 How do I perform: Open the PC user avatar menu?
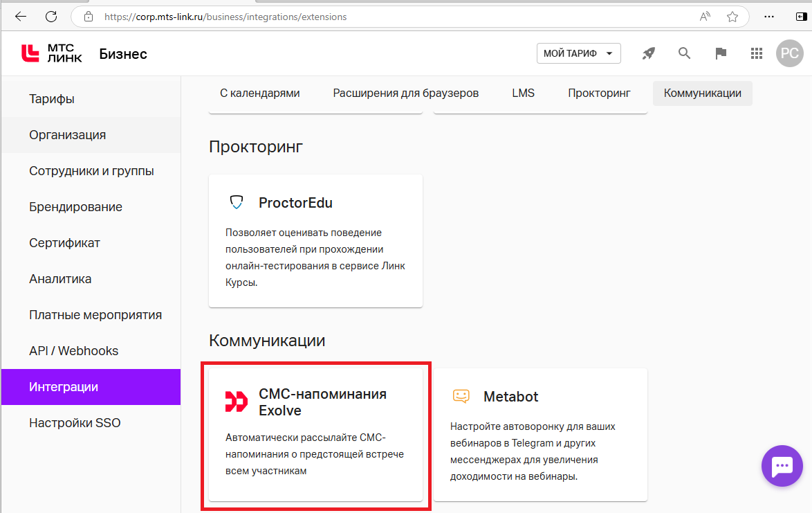point(790,53)
